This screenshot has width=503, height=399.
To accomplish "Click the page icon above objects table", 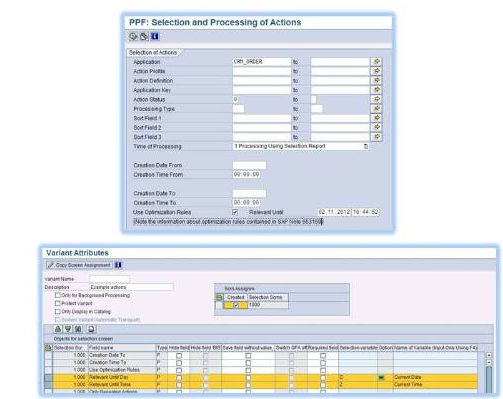I will pos(91,329).
